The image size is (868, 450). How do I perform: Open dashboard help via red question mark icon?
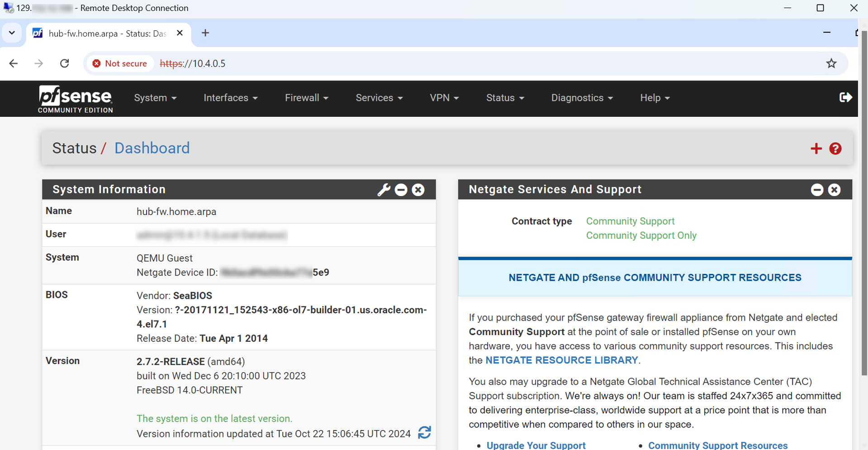point(835,148)
